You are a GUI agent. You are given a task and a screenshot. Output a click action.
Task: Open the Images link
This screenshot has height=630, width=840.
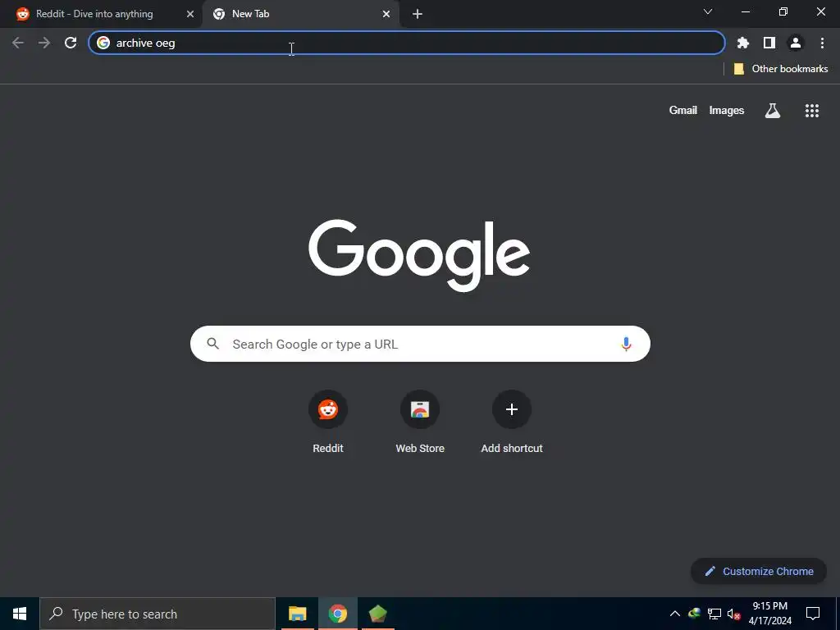pyautogui.click(x=727, y=111)
